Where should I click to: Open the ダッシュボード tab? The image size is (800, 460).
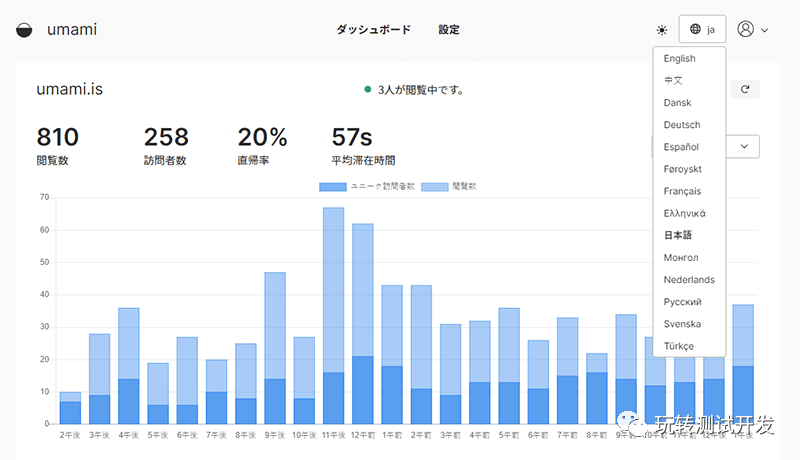click(373, 30)
